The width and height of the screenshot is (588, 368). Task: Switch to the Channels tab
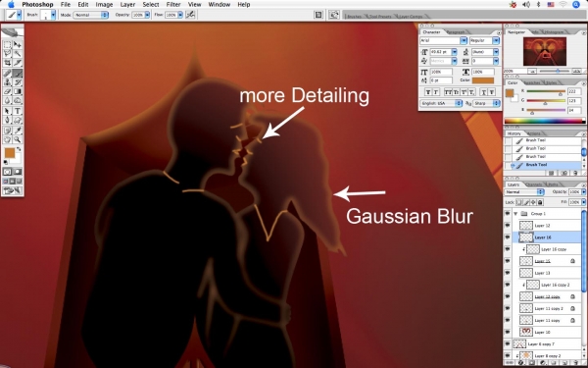tap(534, 184)
